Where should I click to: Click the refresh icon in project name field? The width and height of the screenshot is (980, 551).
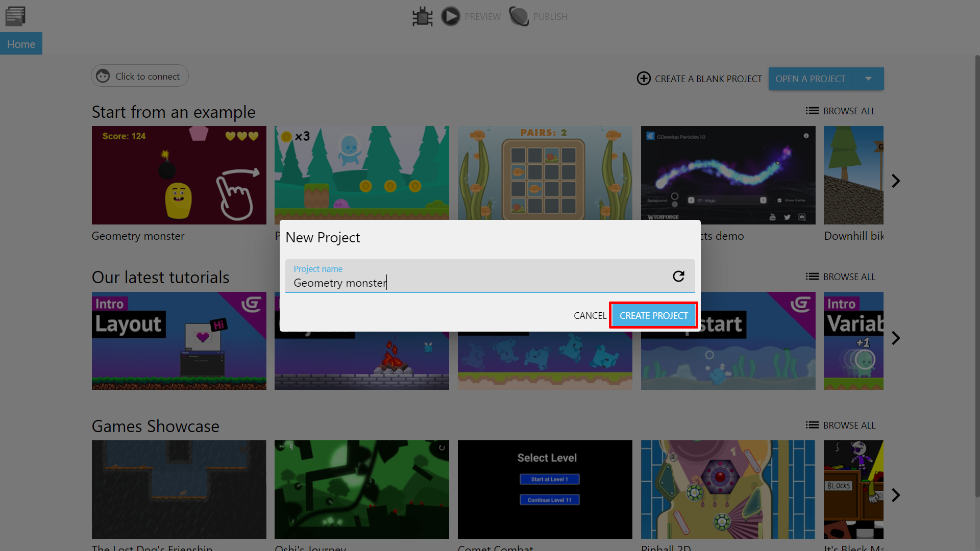678,276
